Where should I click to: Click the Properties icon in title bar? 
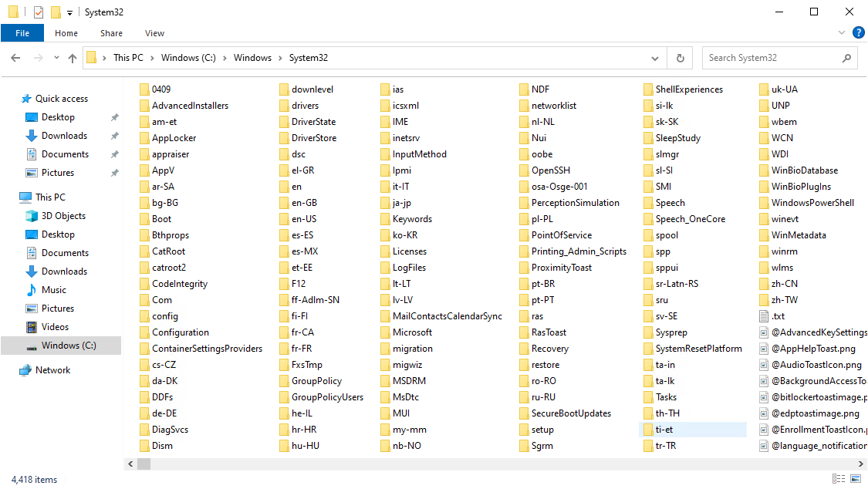coord(38,12)
